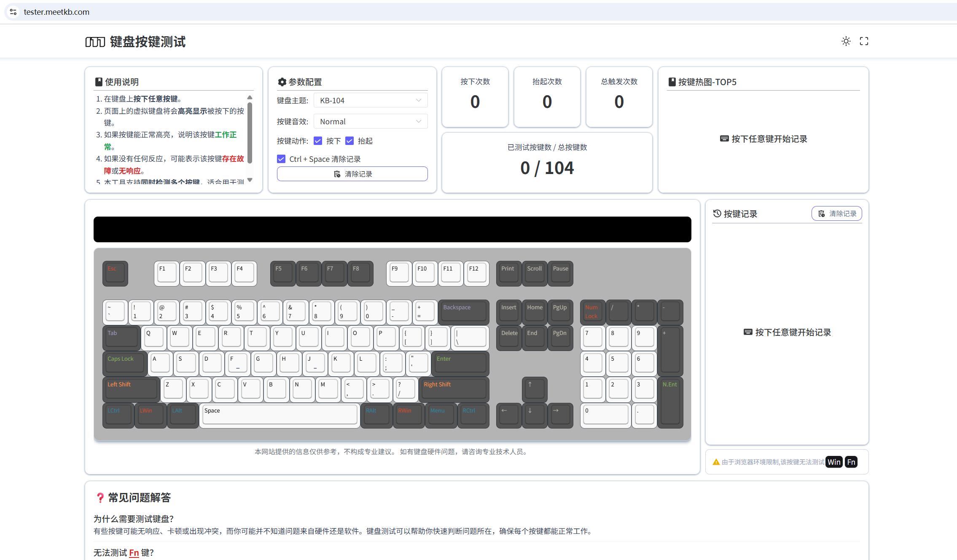
Task: Click 清除记录 button in 参数配置 panel
Action: click(x=352, y=174)
